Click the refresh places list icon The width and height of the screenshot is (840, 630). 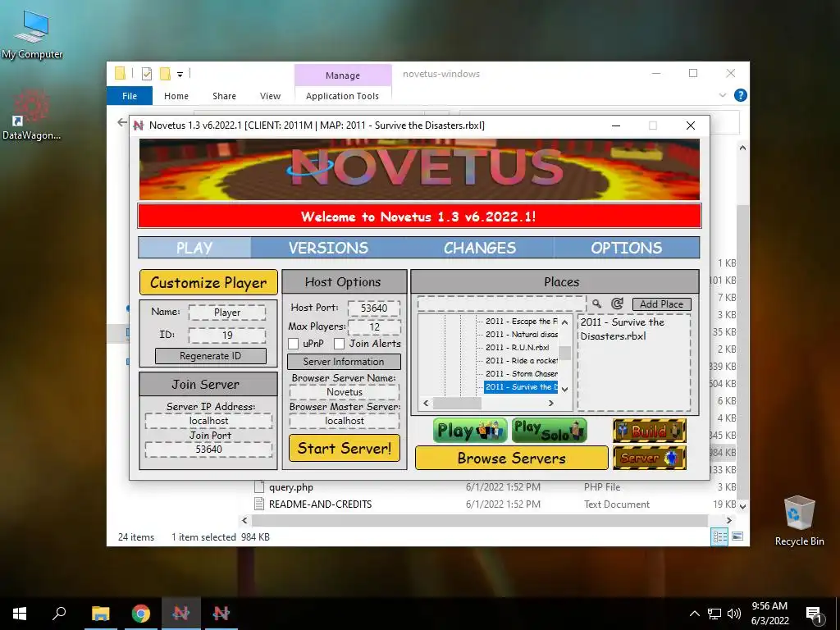[x=617, y=304]
